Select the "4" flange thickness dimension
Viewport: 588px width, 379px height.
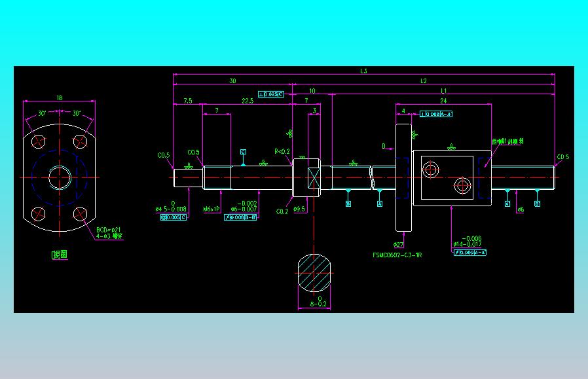(403, 111)
